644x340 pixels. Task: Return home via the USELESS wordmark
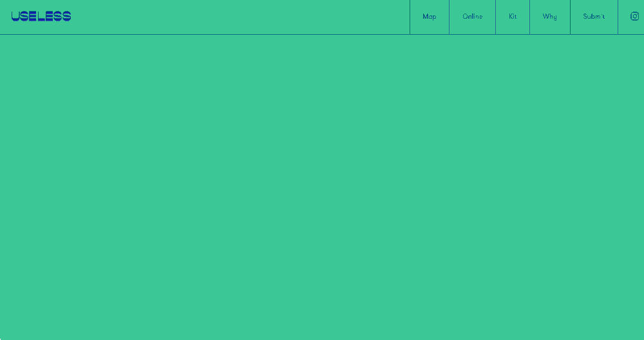(x=41, y=16)
